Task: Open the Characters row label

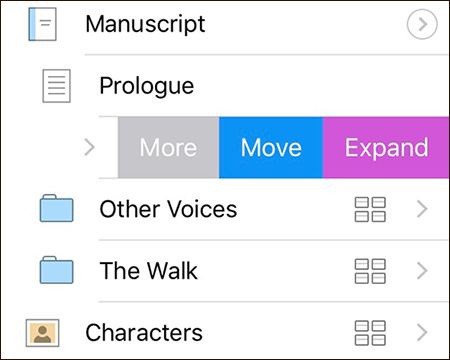Action: pos(144,333)
